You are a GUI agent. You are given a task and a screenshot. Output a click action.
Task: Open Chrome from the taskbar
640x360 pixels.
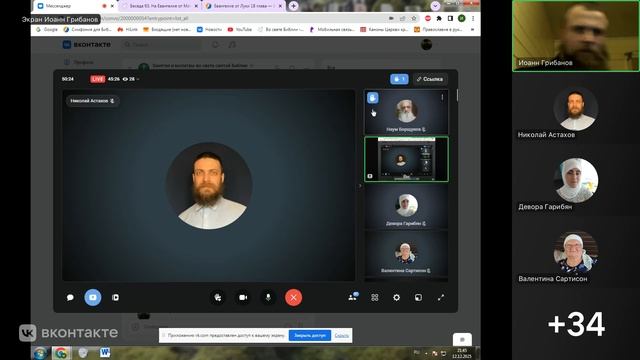pyautogui.click(x=61, y=353)
